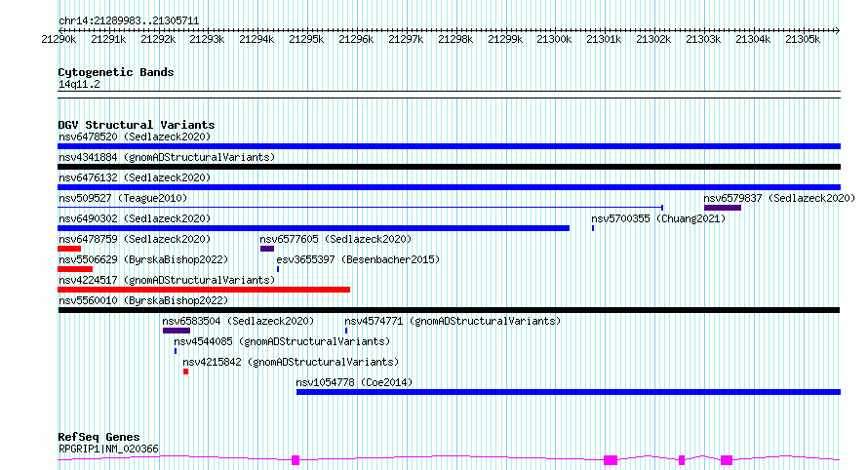868x470 pixels.
Task: Click the small esv3655397 blue marker
Action: click(278, 269)
